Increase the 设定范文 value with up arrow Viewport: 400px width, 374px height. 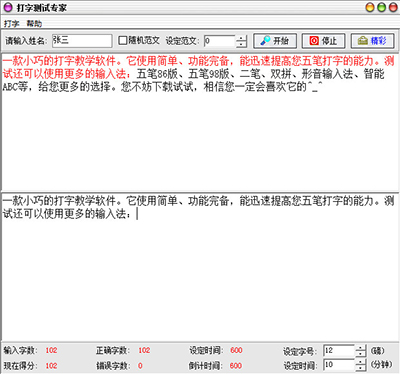241,38
